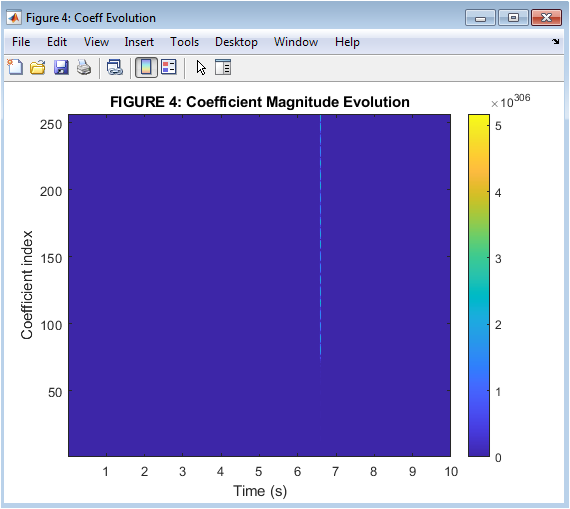Image resolution: width=570 pixels, height=509 pixels.
Task: Open the Property Inspector icon
Action: click(x=223, y=67)
